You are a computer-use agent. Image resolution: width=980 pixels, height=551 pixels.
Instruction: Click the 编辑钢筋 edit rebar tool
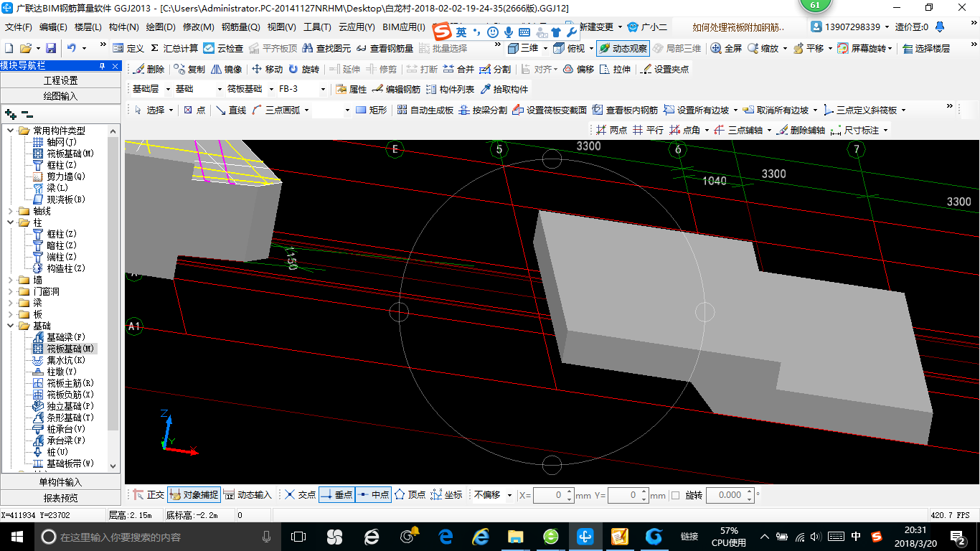click(x=396, y=89)
